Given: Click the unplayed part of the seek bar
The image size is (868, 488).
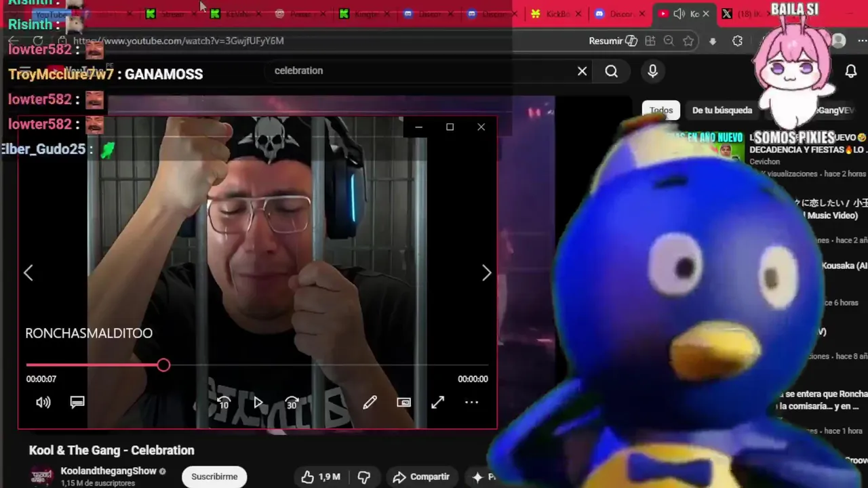Looking at the screenshot, I should pyautogui.click(x=329, y=365).
